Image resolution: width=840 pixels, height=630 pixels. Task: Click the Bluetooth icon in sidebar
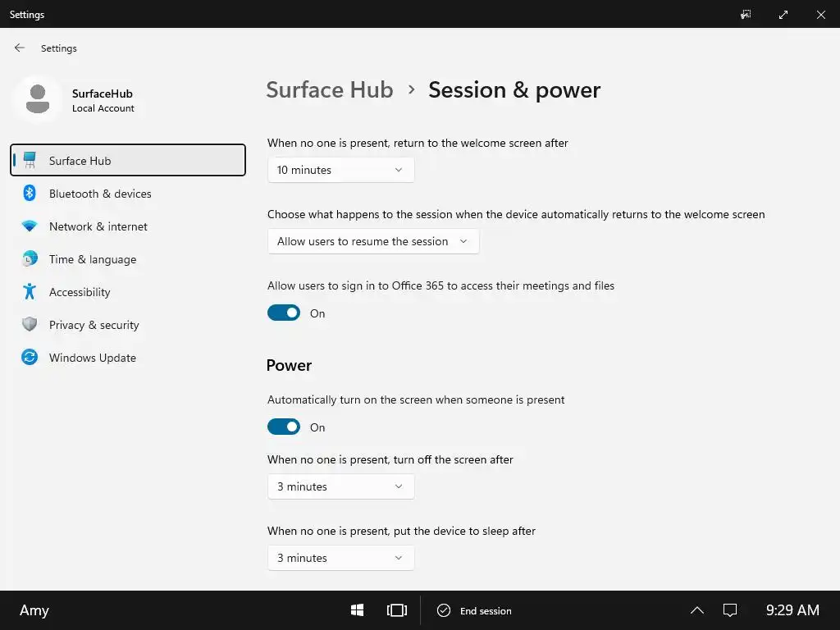30,193
